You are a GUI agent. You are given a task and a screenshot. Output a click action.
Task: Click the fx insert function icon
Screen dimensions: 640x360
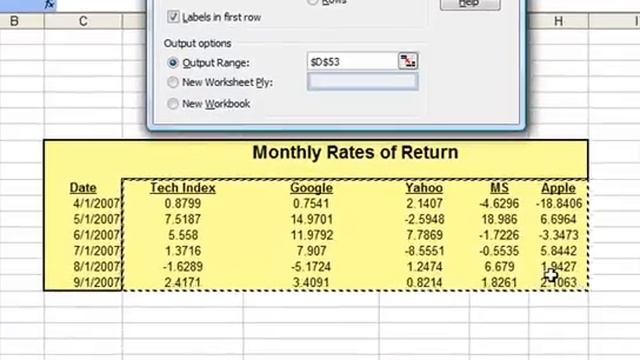click(50, 4)
